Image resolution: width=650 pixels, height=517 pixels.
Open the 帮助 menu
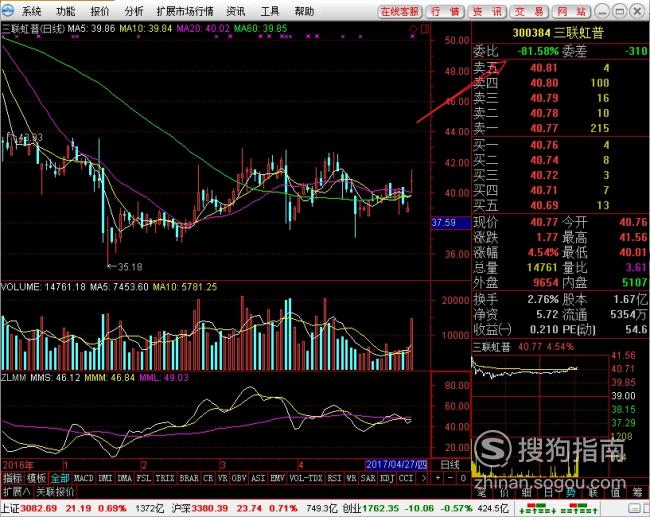(304, 11)
